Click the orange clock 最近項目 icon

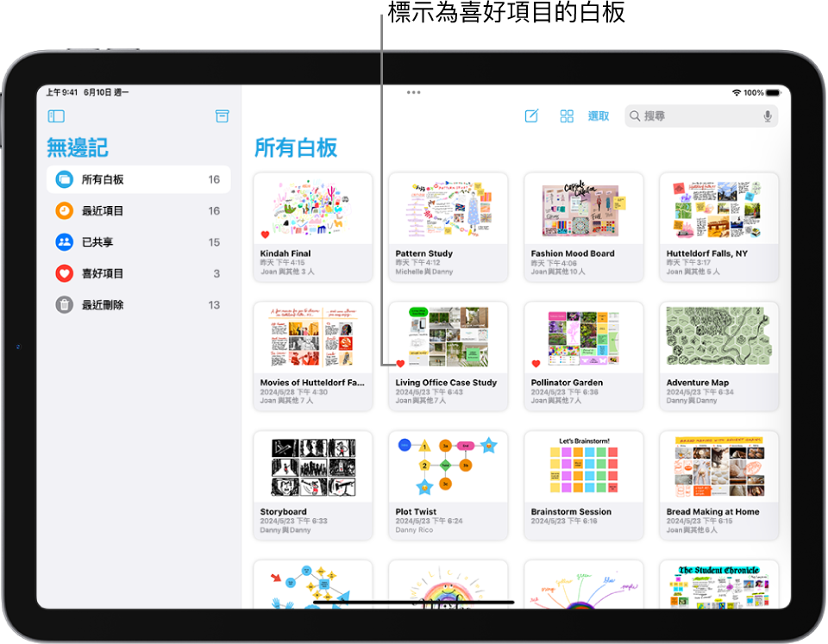pos(65,210)
